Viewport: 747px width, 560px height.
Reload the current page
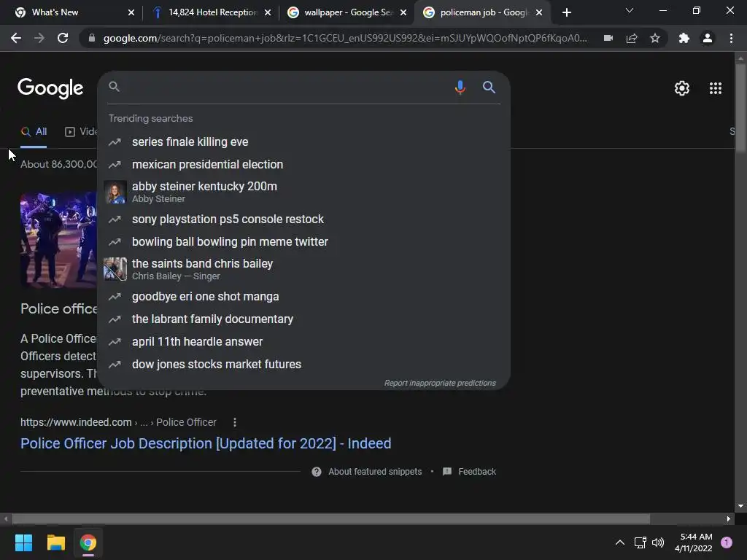63,38
